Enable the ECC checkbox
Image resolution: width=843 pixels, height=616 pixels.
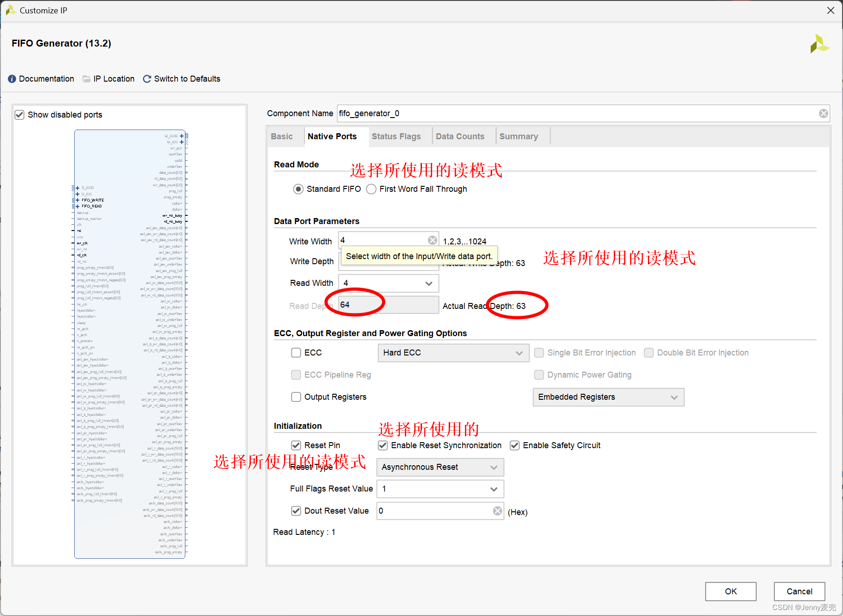(x=296, y=352)
